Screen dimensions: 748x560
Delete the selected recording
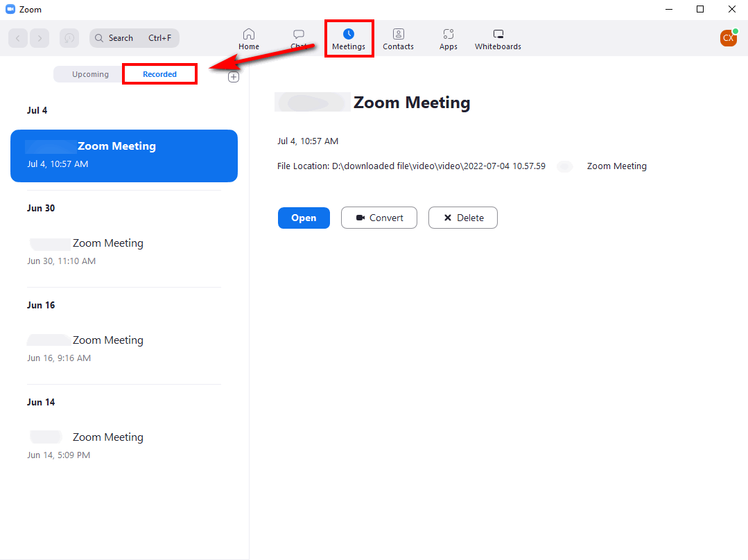(x=462, y=218)
